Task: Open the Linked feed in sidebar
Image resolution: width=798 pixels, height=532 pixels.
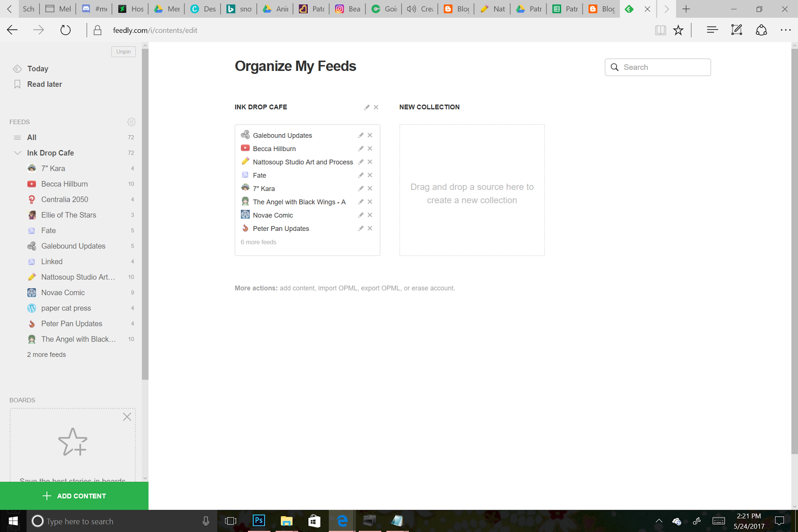Action: [52, 262]
